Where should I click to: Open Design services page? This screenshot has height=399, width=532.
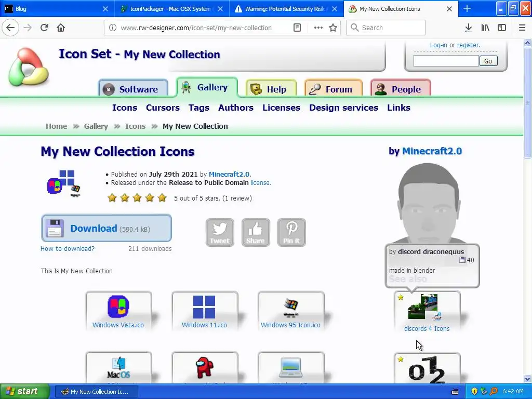click(x=344, y=108)
